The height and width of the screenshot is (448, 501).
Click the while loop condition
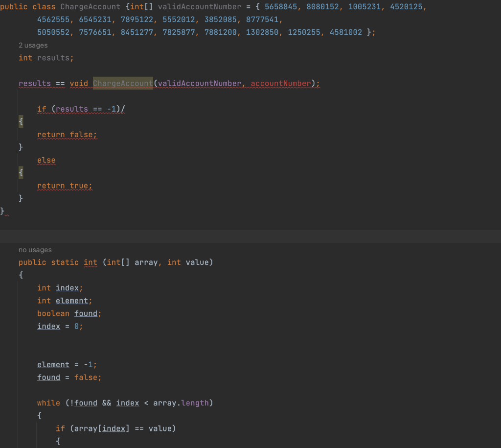[x=124, y=402]
